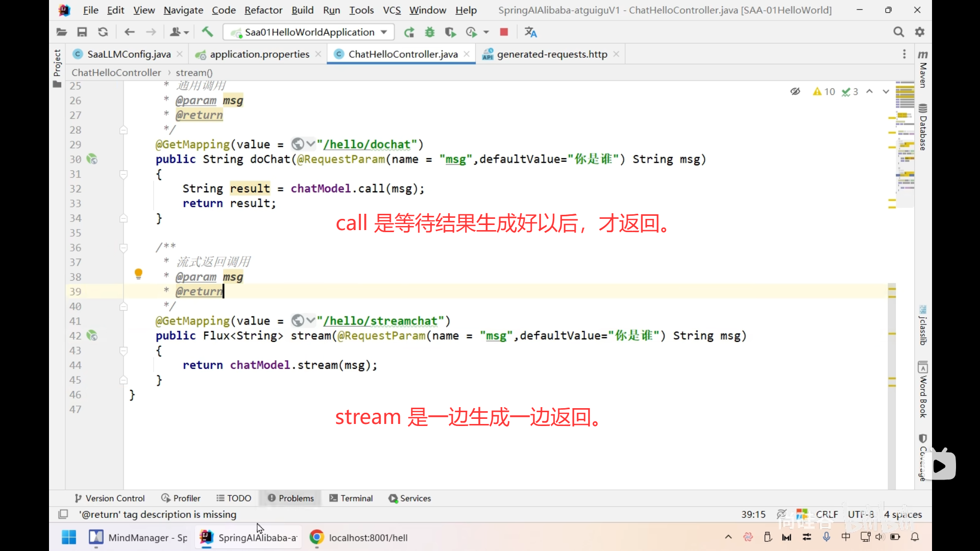This screenshot has width=980, height=551.
Task: Click the yellow intention lightbulb
Action: [138, 274]
